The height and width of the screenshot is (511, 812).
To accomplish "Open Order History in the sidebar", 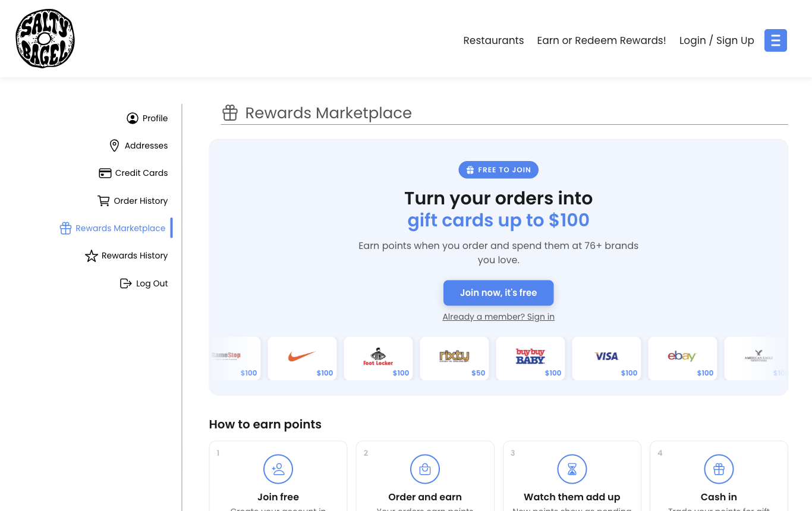I will [133, 201].
